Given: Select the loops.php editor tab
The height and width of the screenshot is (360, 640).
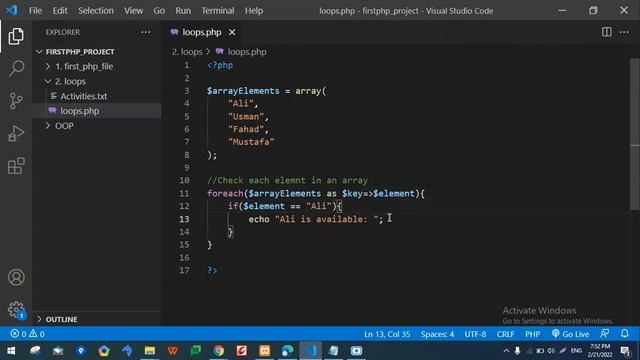Looking at the screenshot, I should point(202,32).
